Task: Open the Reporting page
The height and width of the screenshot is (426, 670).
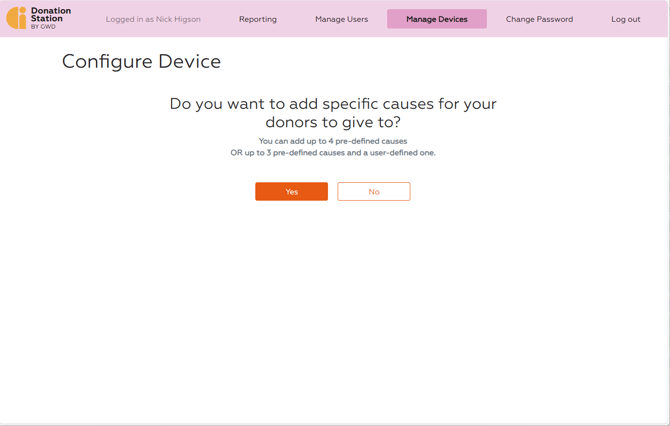Action: (258, 19)
